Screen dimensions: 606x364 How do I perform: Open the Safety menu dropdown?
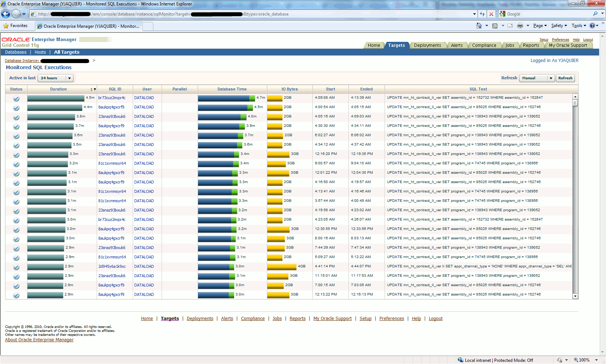pos(559,26)
